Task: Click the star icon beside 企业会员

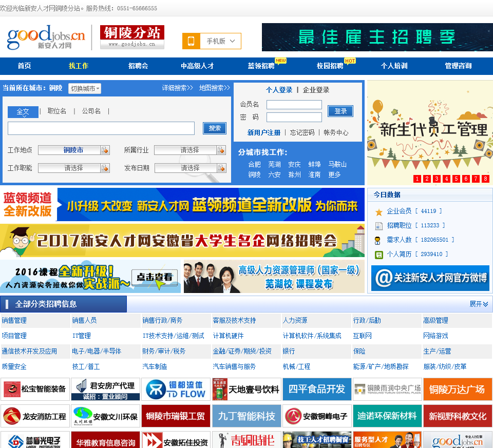Action: coord(379,212)
